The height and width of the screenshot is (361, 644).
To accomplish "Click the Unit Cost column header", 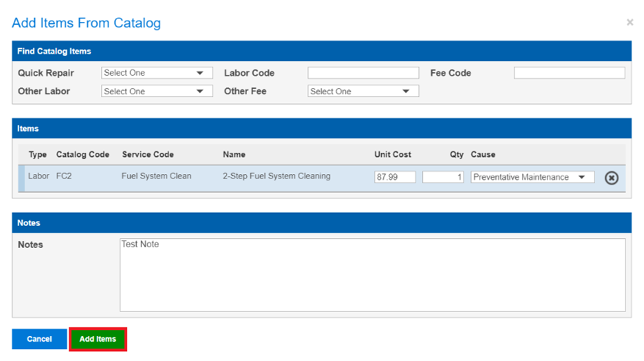I will [392, 155].
